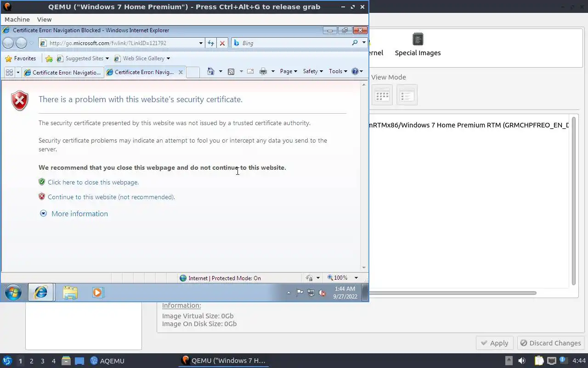
Task: Click the host clipboard tray icon
Action: [539, 361]
